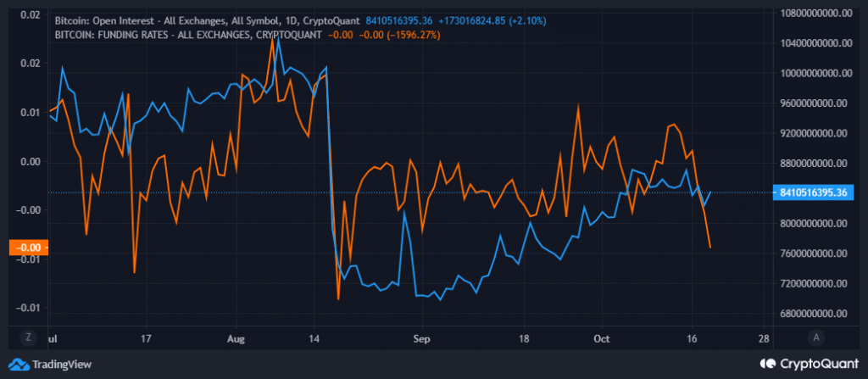Click the Sep date on time axis
This screenshot has width=868, height=379.
coord(423,337)
